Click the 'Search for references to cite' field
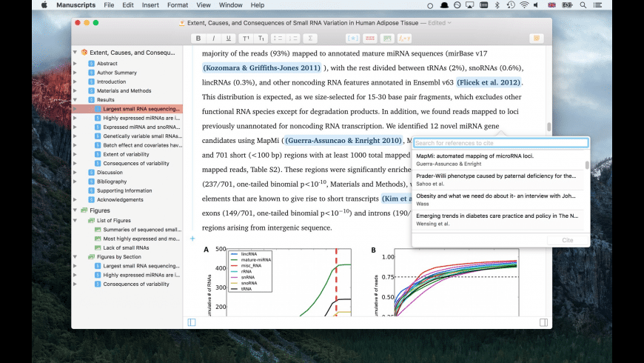This screenshot has height=363, width=644. coord(501,143)
